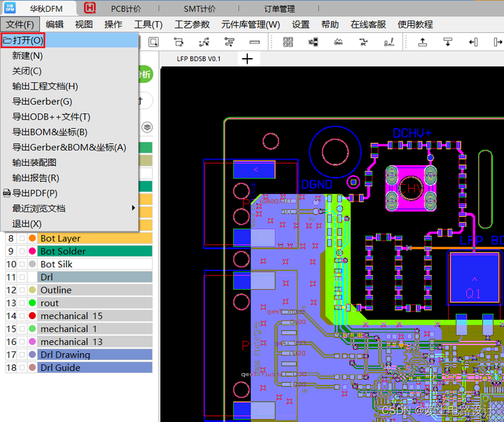Select the LFP BDSB V0.1 document tab
Screen dimensions: 504x422
(199, 59)
